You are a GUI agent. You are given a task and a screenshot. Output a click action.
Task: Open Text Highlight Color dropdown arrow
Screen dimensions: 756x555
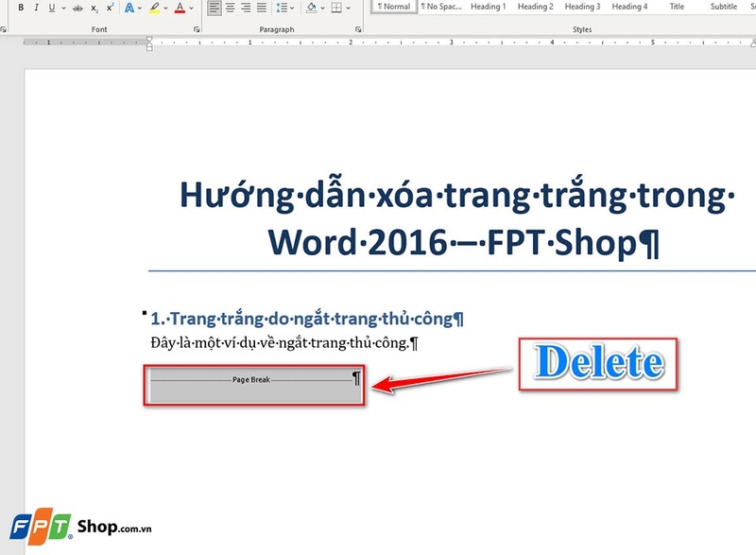tap(166, 8)
